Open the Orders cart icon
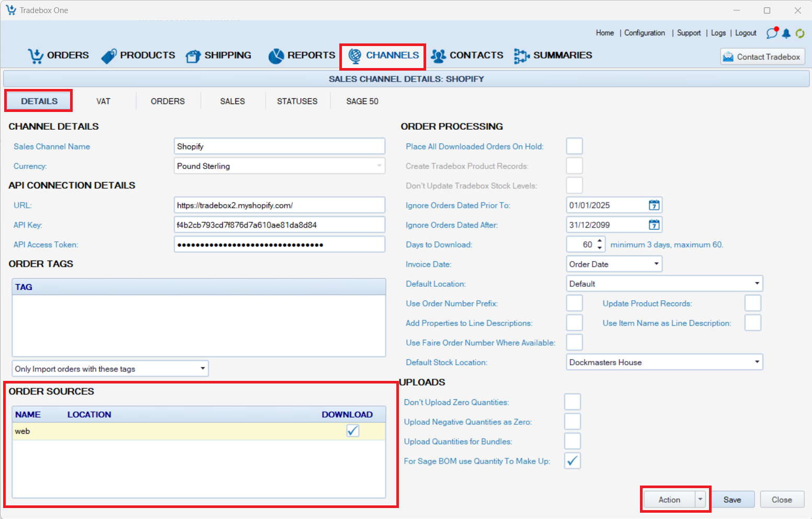812x519 pixels. 36,55
